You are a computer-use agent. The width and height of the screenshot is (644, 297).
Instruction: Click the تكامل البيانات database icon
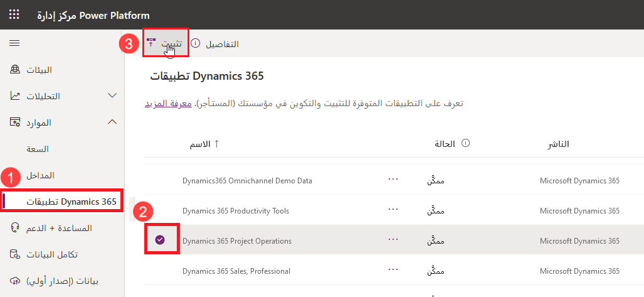(x=14, y=254)
